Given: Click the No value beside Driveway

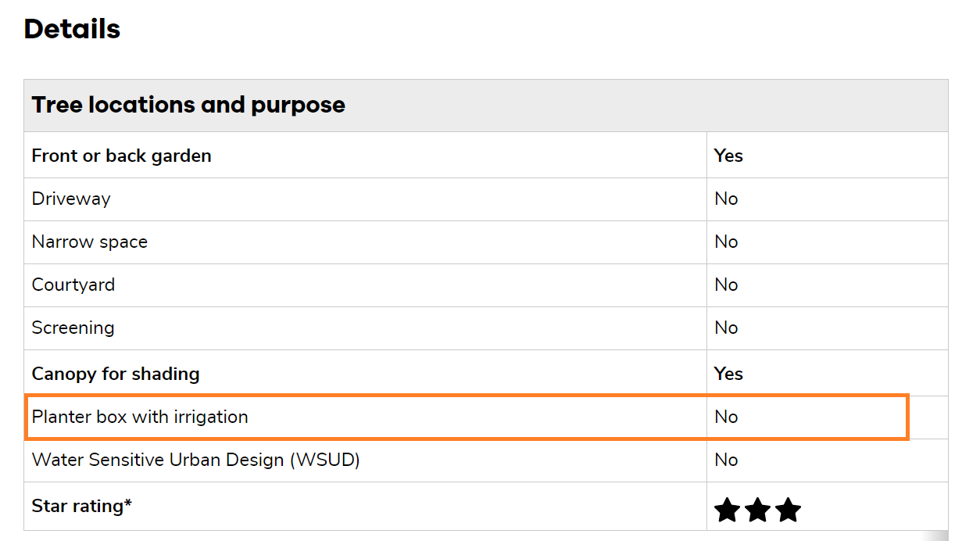Looking at the screenshot, I should 726,199.
